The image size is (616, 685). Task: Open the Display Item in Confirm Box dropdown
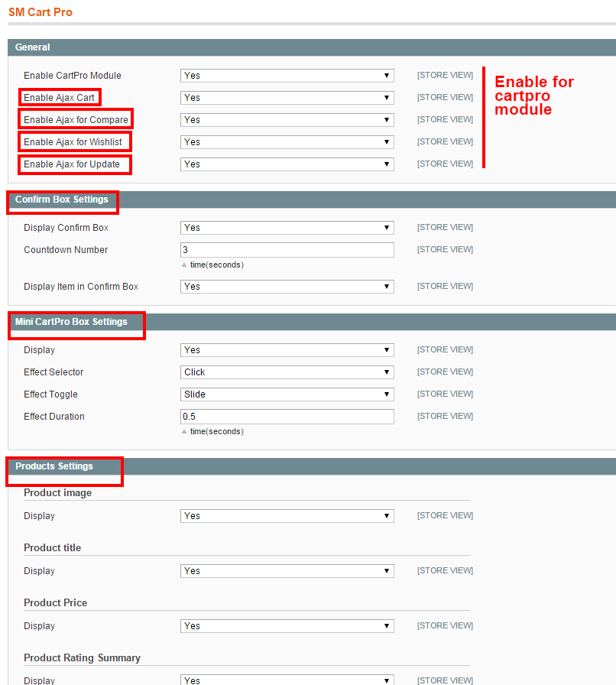pyautogui.click(x=287, y=287)
